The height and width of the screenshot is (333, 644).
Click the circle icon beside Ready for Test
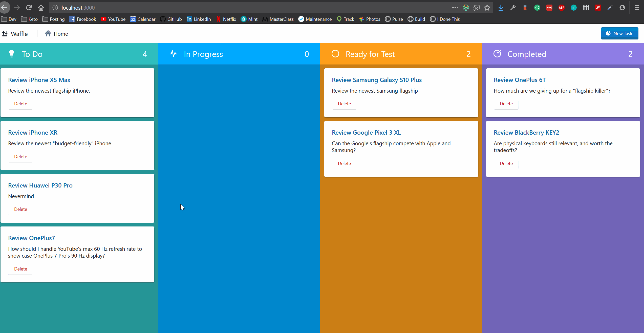[x=335, y=54]
